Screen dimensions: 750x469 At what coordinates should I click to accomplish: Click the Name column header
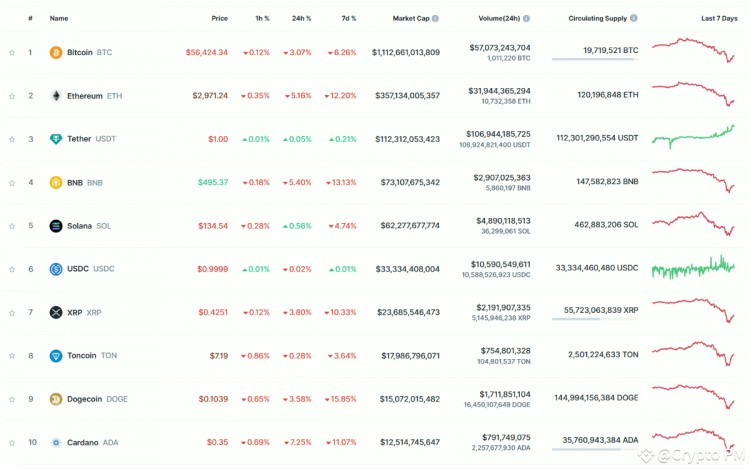[59, 18]
